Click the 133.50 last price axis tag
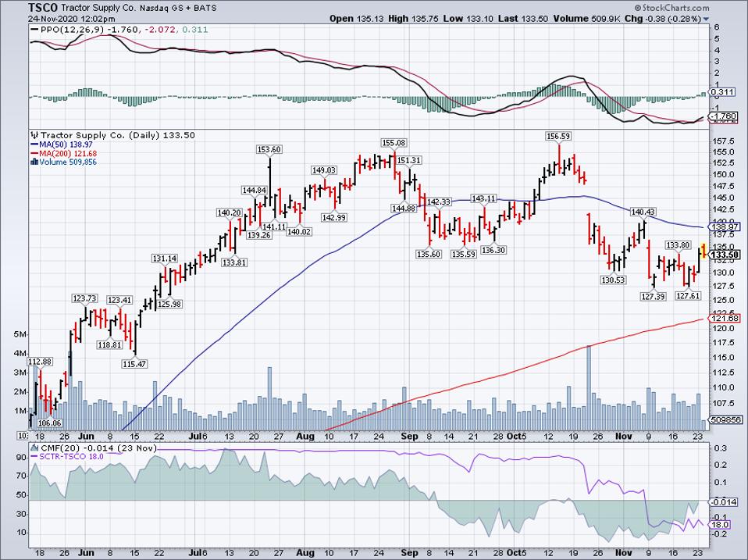Screen dimensions: 748x560 (725, 255)
